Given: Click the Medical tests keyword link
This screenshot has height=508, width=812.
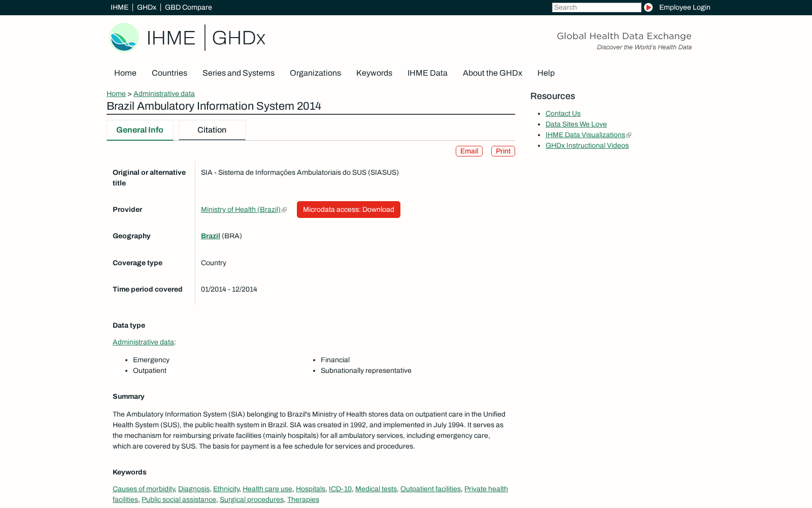Looking at the screenshot, I should (376, 489).
